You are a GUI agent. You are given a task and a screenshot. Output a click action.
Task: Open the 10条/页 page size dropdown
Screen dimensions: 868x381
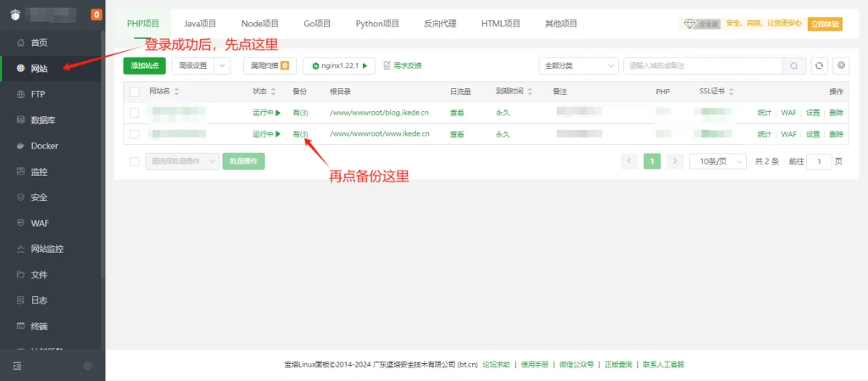click(717, 161)
